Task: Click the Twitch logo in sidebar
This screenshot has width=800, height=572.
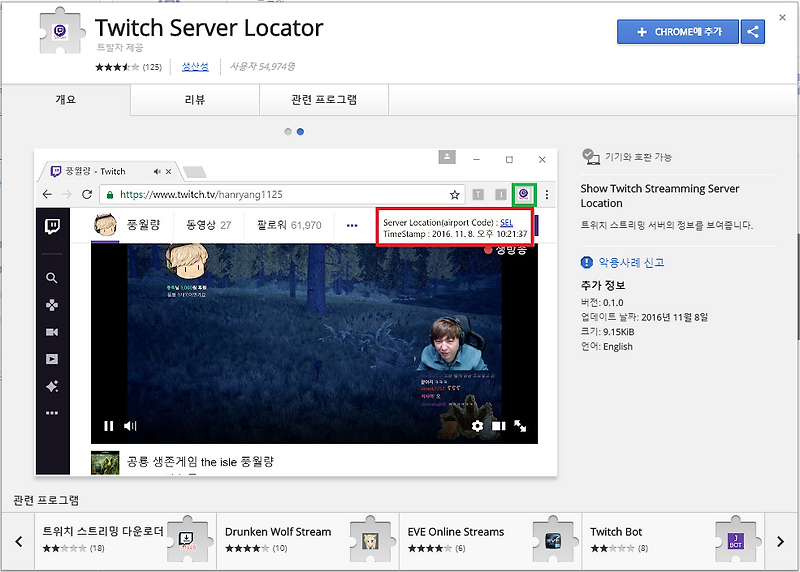Action: (53, 226)
